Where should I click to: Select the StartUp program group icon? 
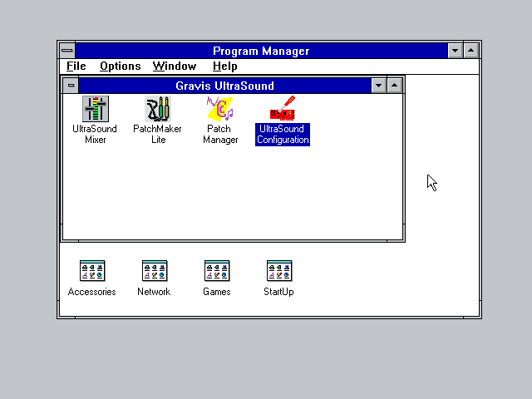pos(279,271)
